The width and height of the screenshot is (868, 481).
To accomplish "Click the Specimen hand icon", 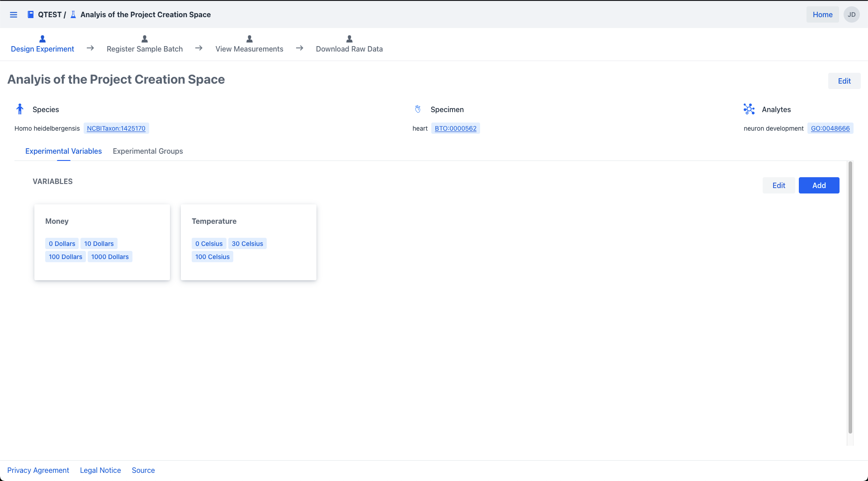I will (x=418, y=109).
